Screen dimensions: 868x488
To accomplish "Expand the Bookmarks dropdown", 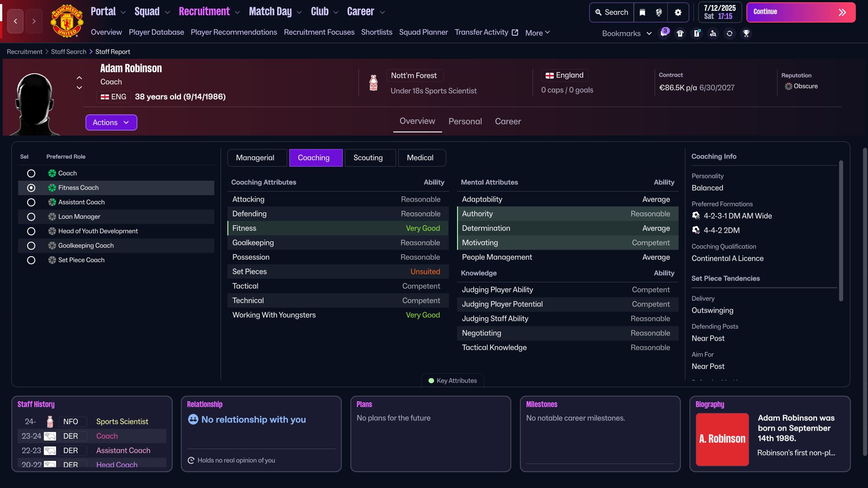I will (x=627, y=33).
